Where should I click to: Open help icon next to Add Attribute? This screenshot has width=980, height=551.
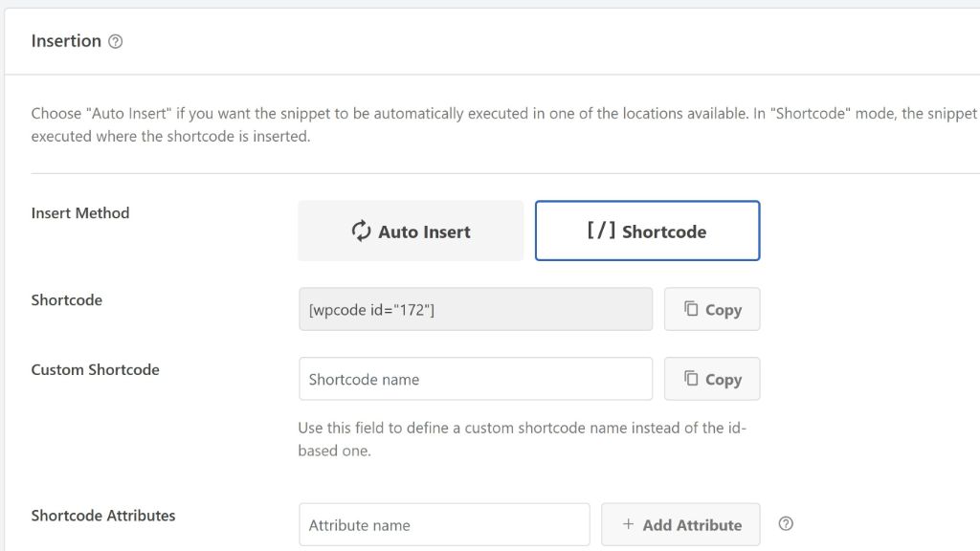click(786, 524)
